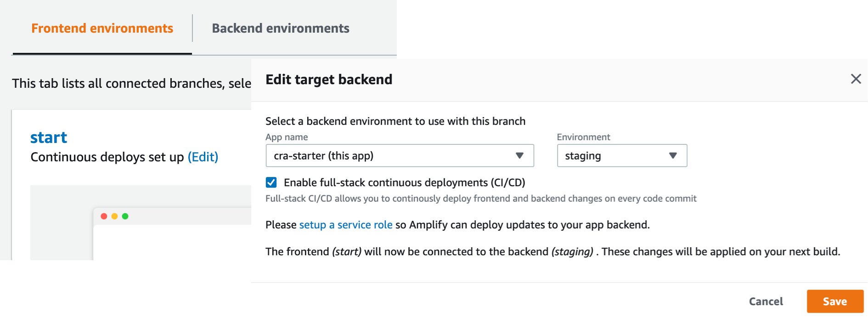Click the 'Enable full-stack continuous deployments' label

pyautogui.click(x=404, y=182)
